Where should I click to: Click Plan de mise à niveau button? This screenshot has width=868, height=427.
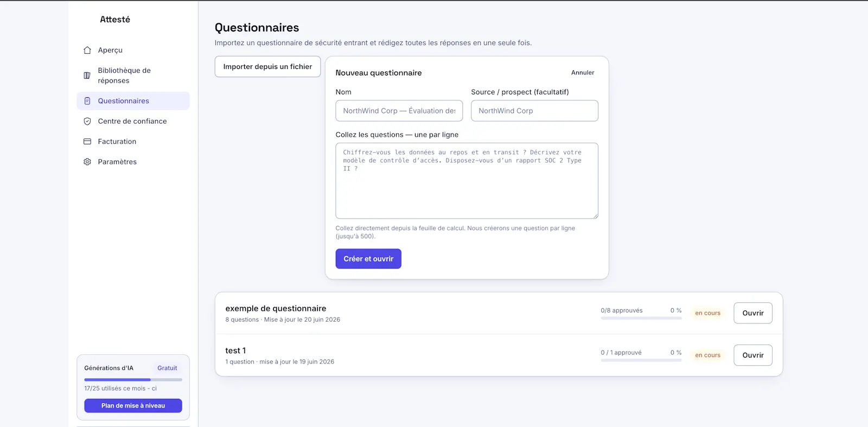(133, 406)
